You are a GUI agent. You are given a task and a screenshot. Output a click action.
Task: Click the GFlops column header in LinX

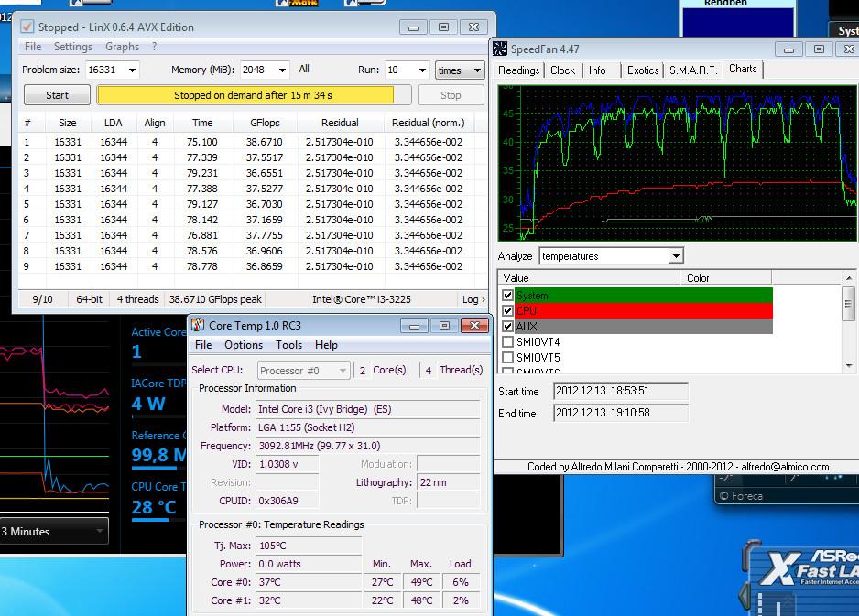[x=265, y=123]
